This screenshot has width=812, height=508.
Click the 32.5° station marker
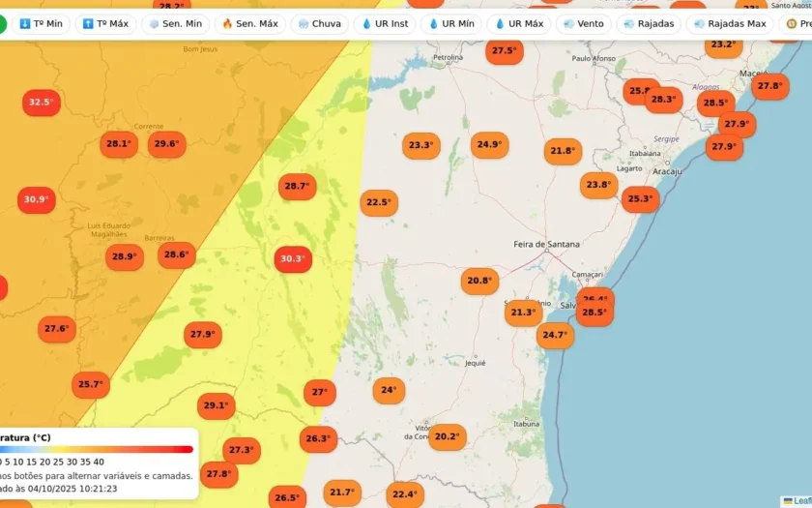tap(42, 103)
